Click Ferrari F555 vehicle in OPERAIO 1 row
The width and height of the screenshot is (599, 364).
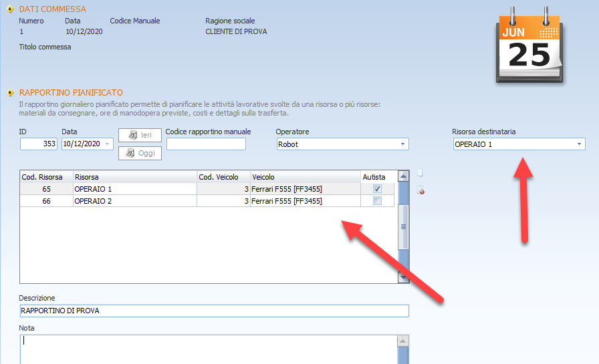(306, 189)
